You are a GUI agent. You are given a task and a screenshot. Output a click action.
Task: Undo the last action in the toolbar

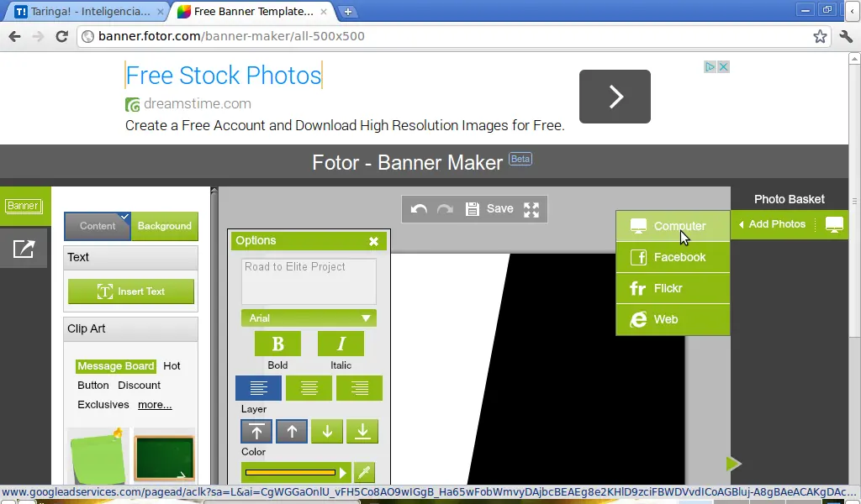tap(419, 209)
